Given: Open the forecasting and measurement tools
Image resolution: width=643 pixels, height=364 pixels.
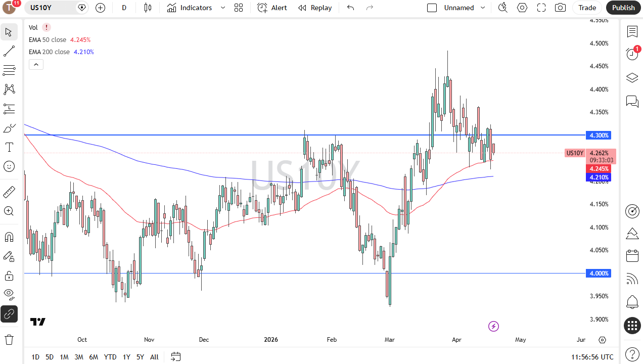Looking at the screenshot, I should click(x=9, y=109).
